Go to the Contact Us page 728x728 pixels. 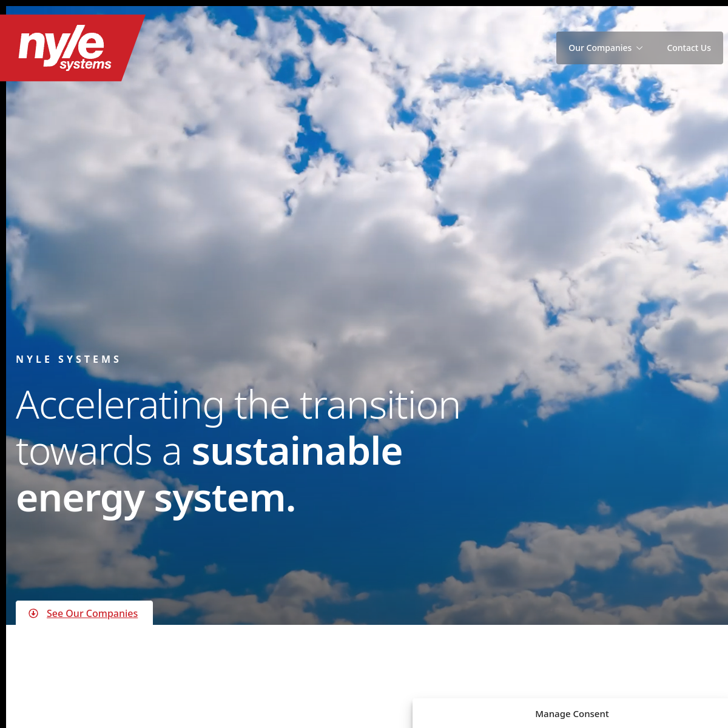(x=689, y=48)
